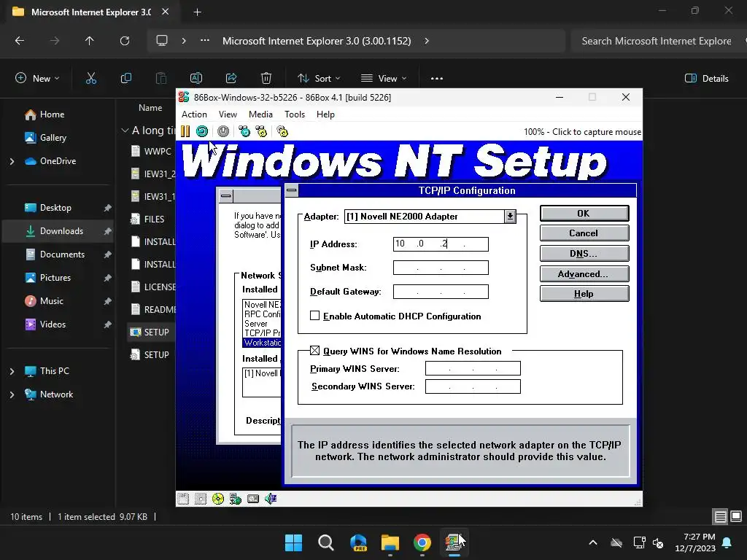Open a new Explorer tab
This screenshot has width=747, height=560.
pos(197,12)
